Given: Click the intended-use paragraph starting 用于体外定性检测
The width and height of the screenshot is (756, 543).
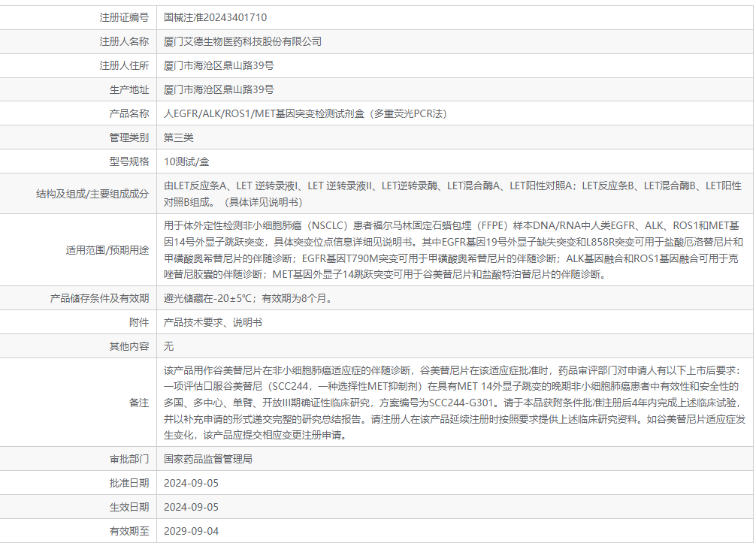Looking at the screenshot, I should (453, 250).
